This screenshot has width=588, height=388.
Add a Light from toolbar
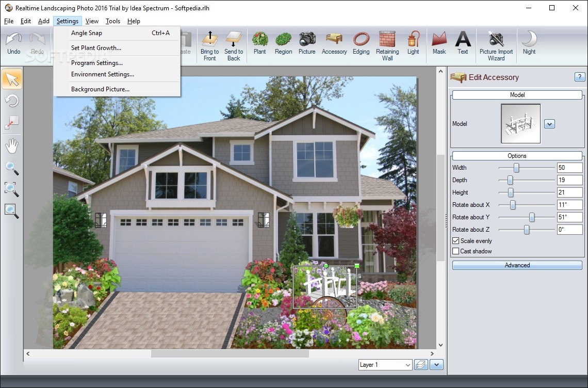(413, 43)
